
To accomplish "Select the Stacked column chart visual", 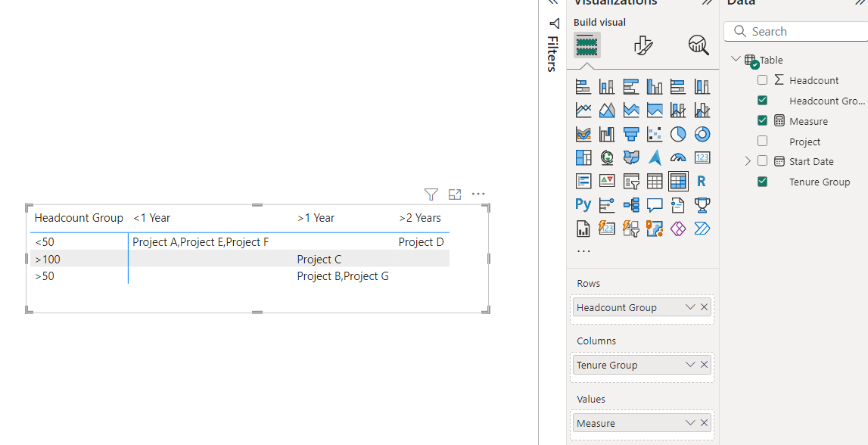I will pyautogui.click(x=607, y=87).
